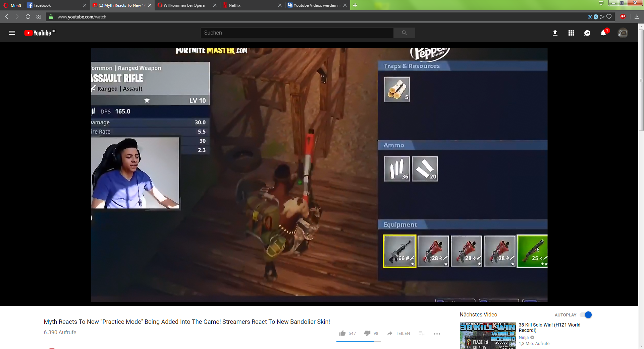Open the ad blocker badge showing 20
The image size is (644, 349).
593,17
